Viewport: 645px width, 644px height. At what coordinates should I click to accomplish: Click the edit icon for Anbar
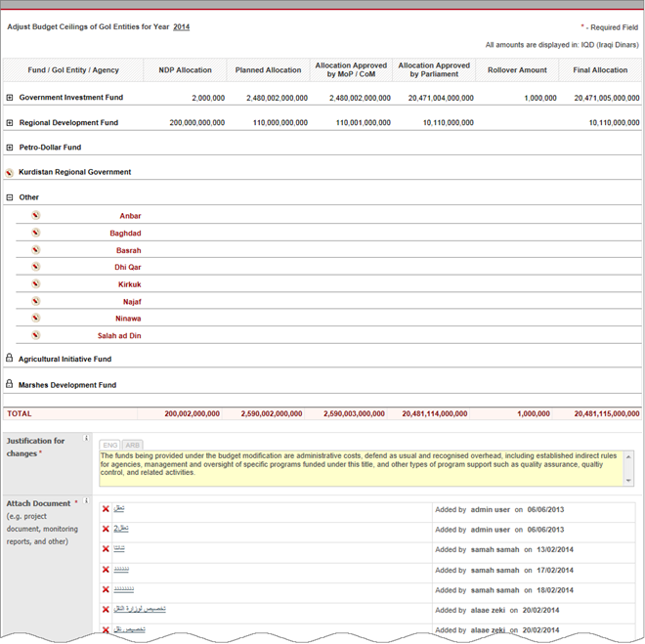pos(35,215)
